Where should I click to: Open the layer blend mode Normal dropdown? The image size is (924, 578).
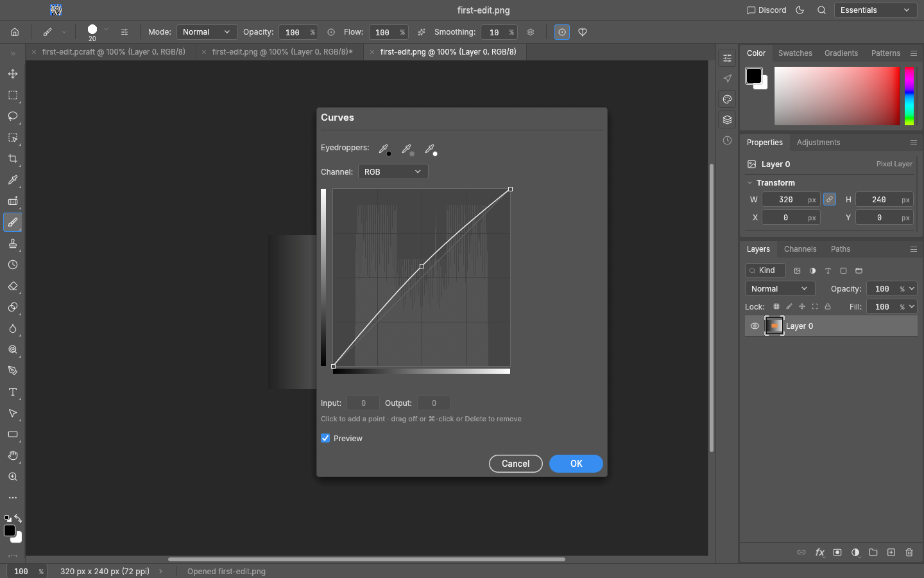(780, 289)
